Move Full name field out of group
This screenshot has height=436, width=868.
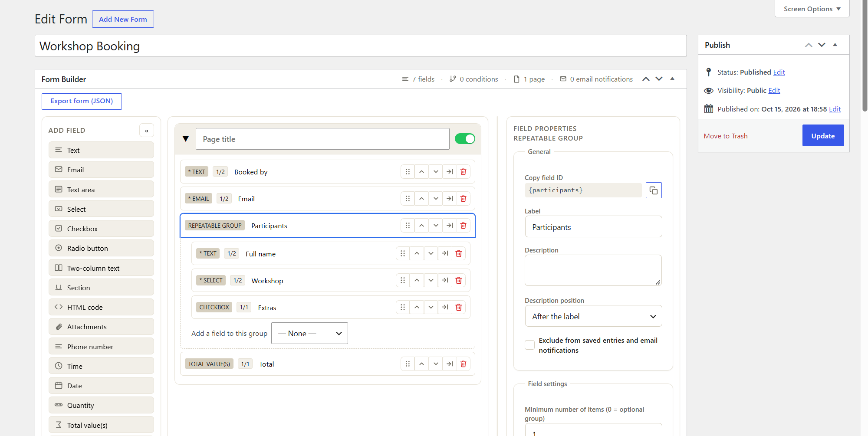(445, 253)
